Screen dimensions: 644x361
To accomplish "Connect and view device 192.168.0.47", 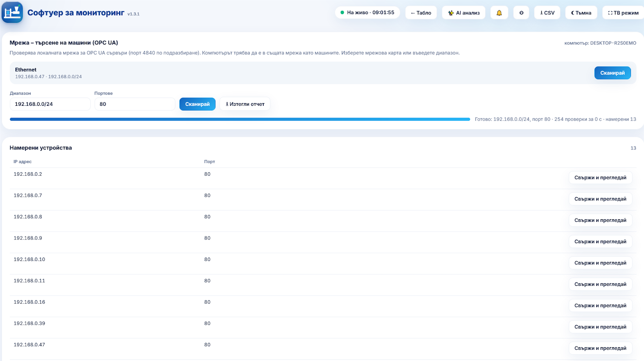I will [600, 348].
